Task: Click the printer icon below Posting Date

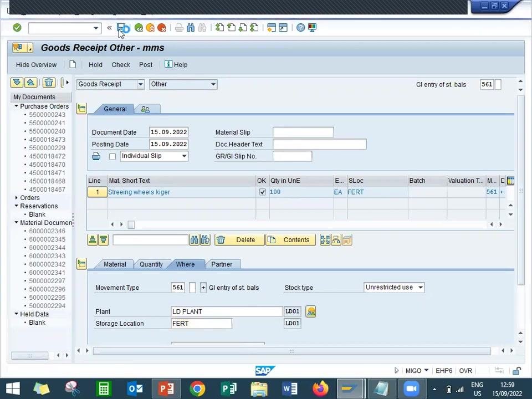Action: [96, 156]
